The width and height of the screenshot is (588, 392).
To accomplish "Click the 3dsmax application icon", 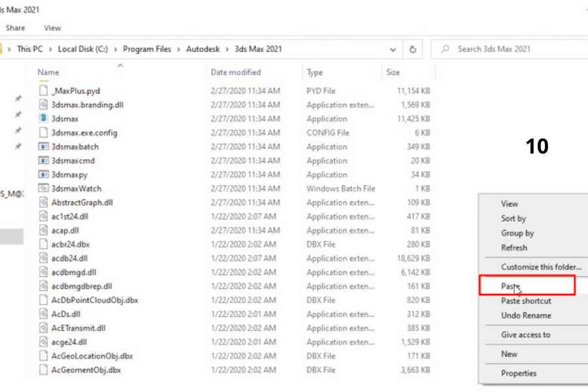I will click(x=44, y=119).
